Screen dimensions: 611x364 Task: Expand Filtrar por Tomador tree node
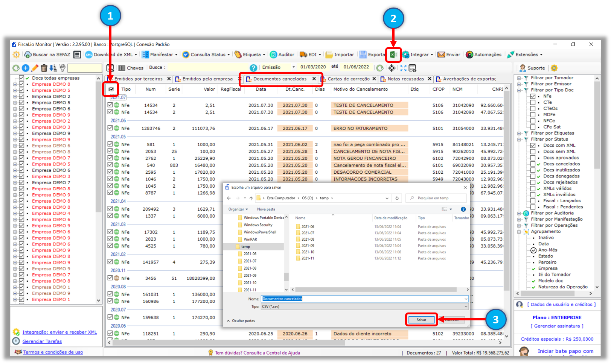tap(519, 78)
